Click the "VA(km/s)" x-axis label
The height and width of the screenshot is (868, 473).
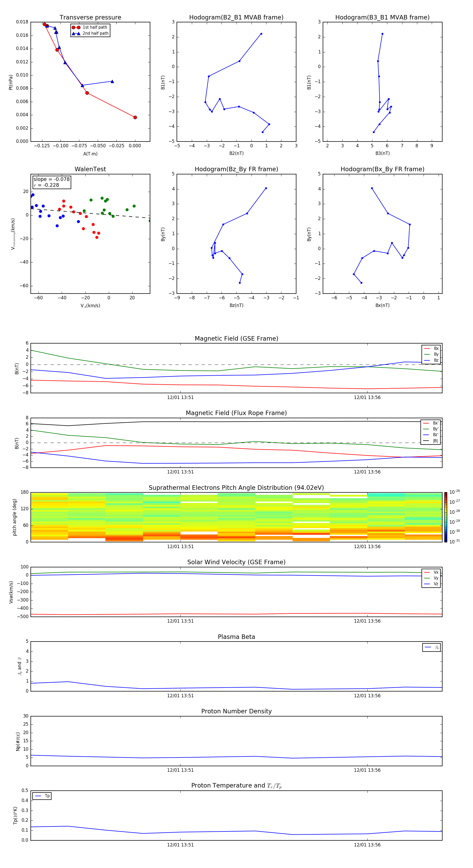pos(90,306)
